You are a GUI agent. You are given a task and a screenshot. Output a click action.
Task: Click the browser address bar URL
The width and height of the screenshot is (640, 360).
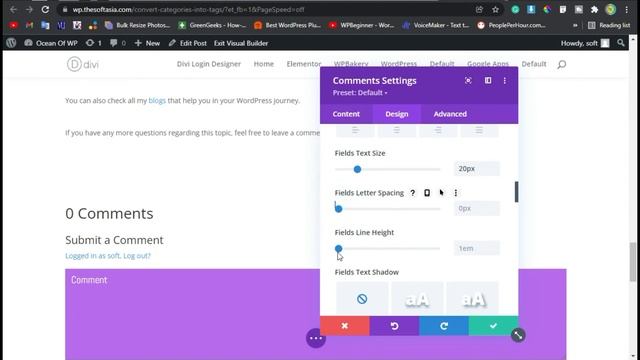(x=188, y=9)
